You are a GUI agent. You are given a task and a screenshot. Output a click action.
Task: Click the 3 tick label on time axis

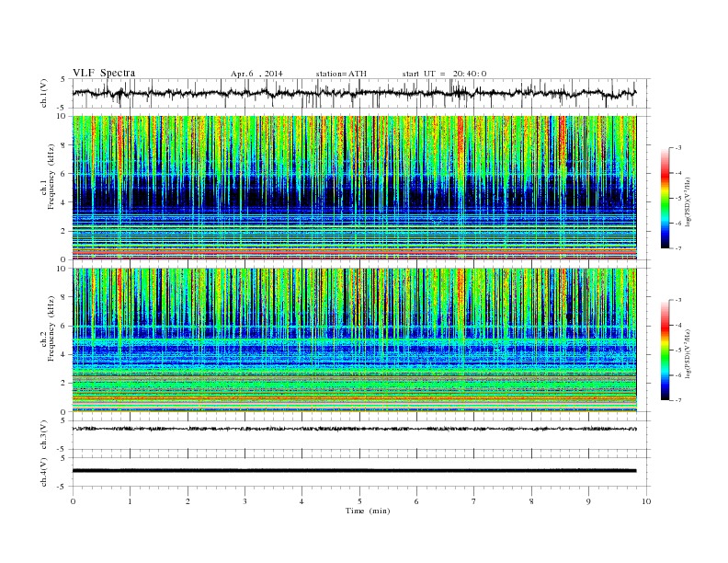(x=245, y=501)
